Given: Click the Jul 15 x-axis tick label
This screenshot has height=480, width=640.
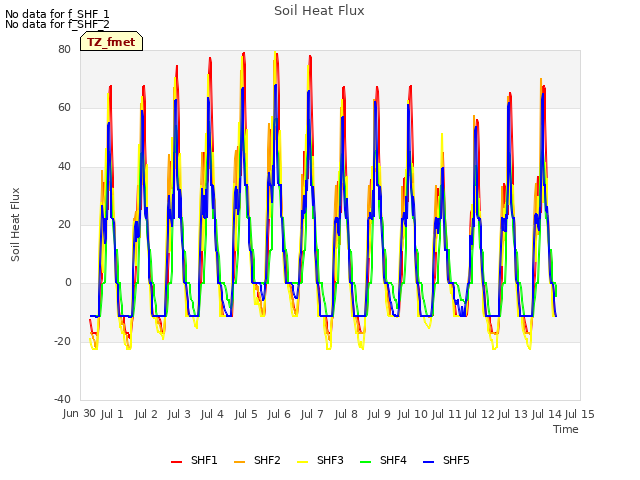Looking at the screenshot, I should [x=580, y=414].
